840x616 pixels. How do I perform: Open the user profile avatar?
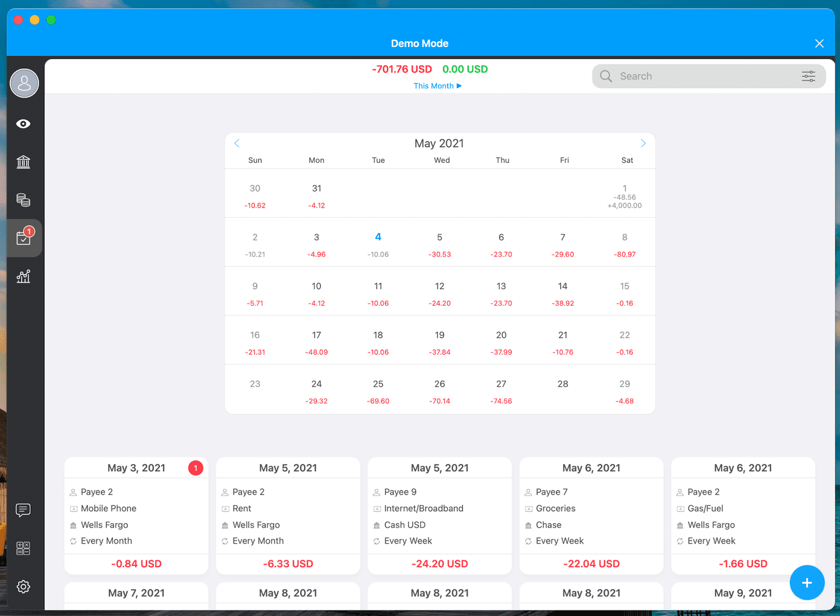click(x=24, y=83)
